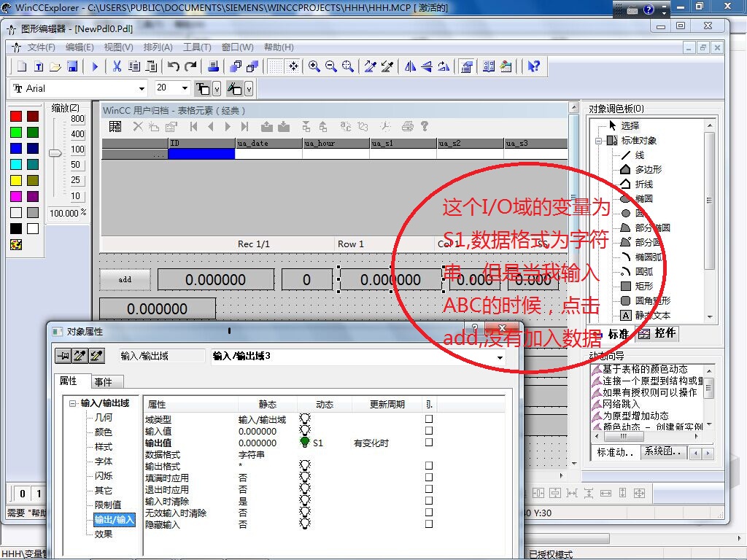The image size is (747, 560).
Task: Open the Arial font dropdown
Action: [x=142, y=88]
